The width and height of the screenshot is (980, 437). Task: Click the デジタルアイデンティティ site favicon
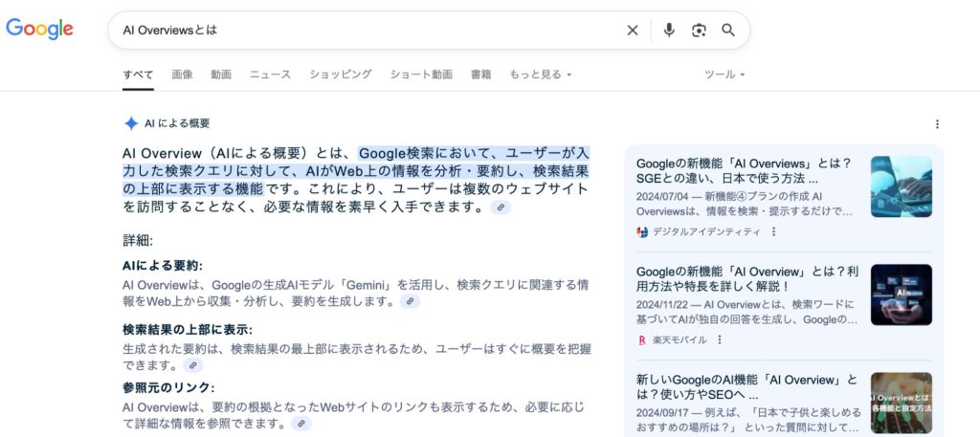point(642,231)
